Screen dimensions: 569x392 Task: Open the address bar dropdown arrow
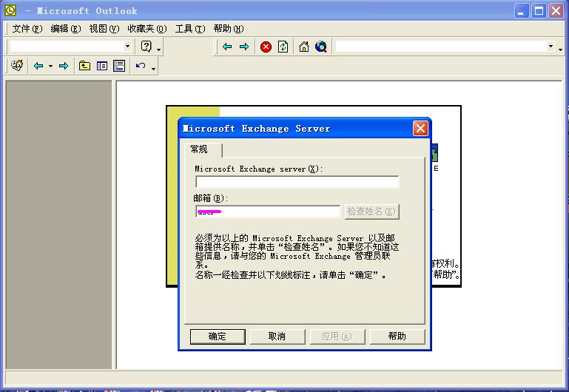click(x=551, y=47)
